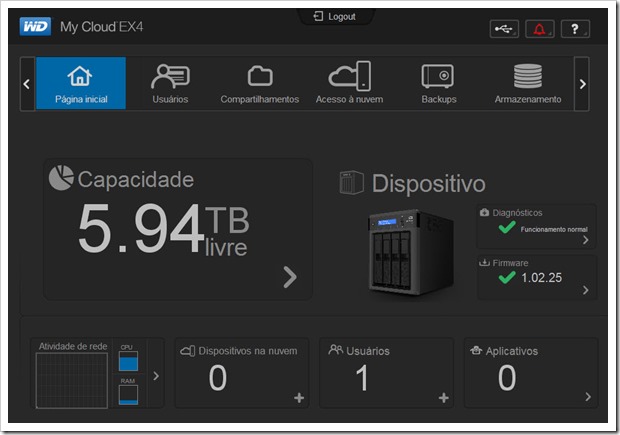Click Diagnósticos green checkmark

507,227
